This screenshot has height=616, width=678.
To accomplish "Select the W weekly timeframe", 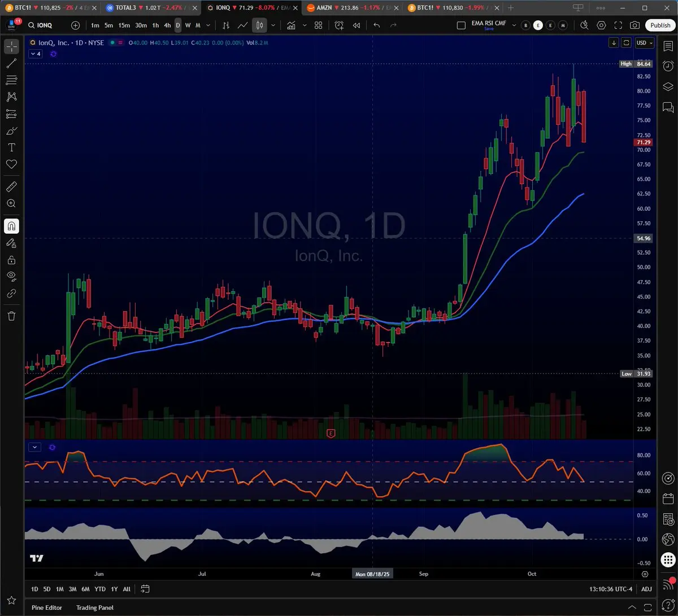I will click(188, 25).
